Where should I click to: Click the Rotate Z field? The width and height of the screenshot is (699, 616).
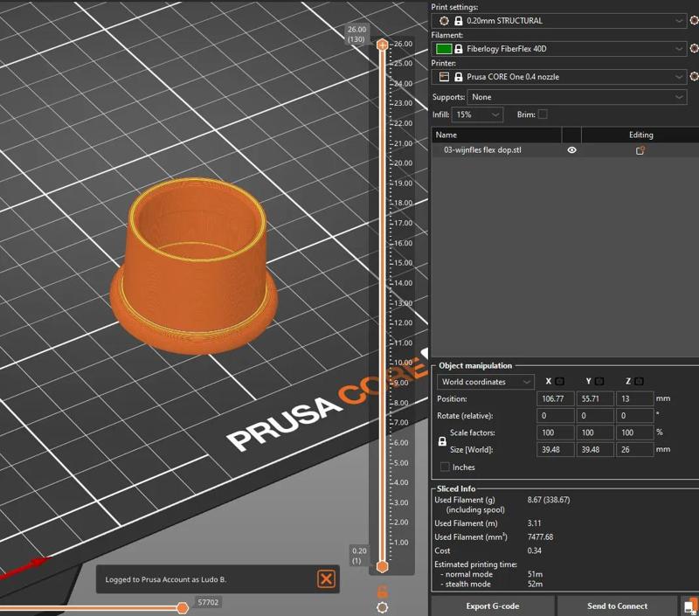click(x=635, y=415)
